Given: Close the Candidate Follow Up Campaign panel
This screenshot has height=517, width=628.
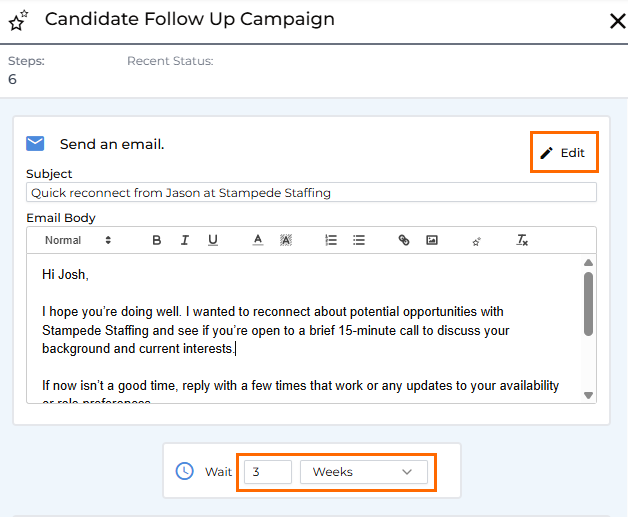Looking at the screenshot, I should 617,21.
